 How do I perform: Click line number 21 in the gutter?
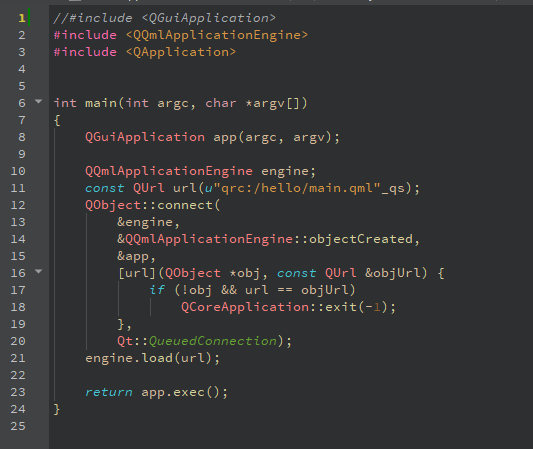click(18, 358)
